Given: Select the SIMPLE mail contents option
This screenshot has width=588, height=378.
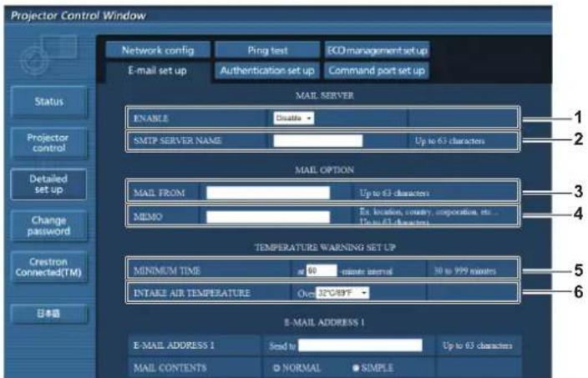Looking at the screenshot, I should 356,368.
